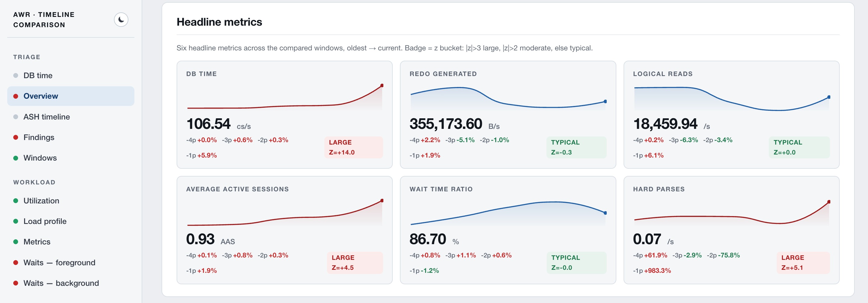Click the LARGE Z=+5.1 badge
The image size is (868, 303).
tap(803, 263)
